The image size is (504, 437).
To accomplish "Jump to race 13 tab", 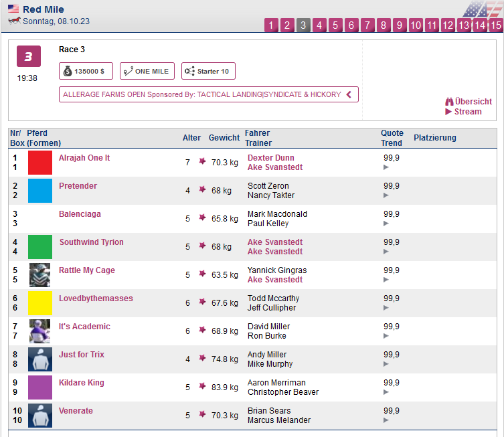I will coord(464,25).
